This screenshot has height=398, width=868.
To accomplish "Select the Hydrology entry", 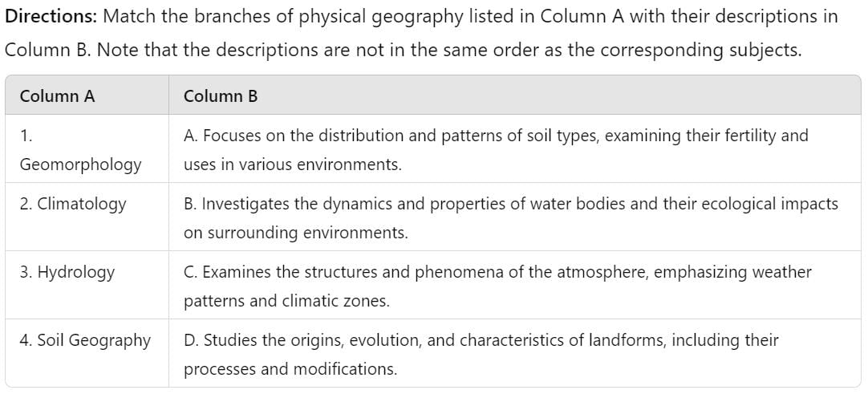I will [x=87, y=285].
